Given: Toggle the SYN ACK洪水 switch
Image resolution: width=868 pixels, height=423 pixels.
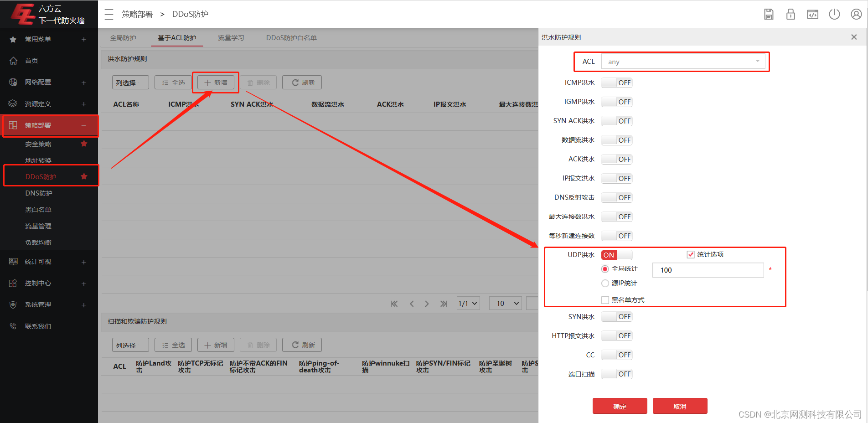Looking at the screenshot, I should [x=616, y=121].
